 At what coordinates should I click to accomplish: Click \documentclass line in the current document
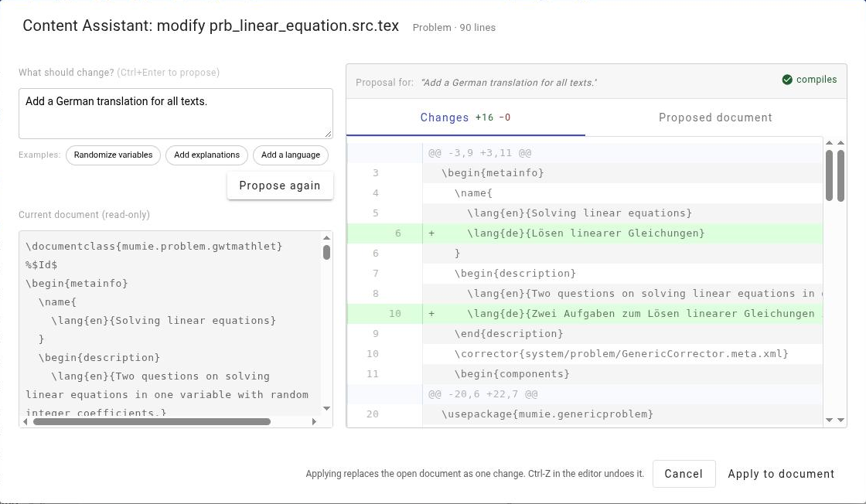(x=154, y=247)
